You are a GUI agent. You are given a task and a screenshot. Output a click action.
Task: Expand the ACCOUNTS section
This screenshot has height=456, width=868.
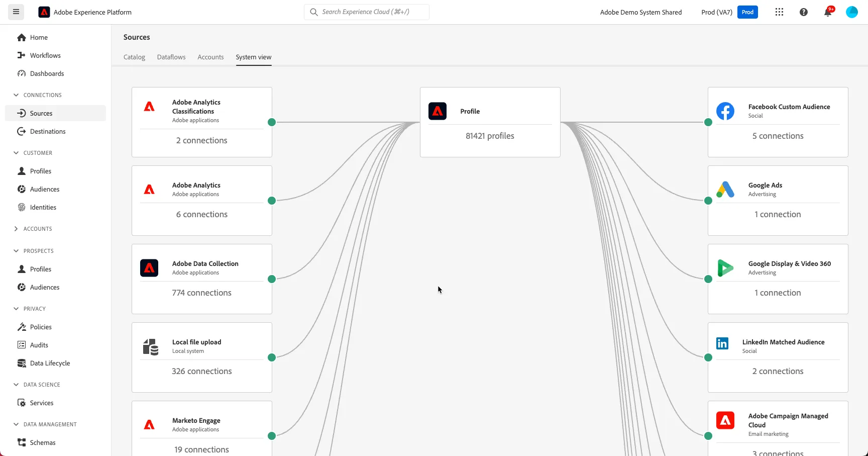[x=16, y=229]
